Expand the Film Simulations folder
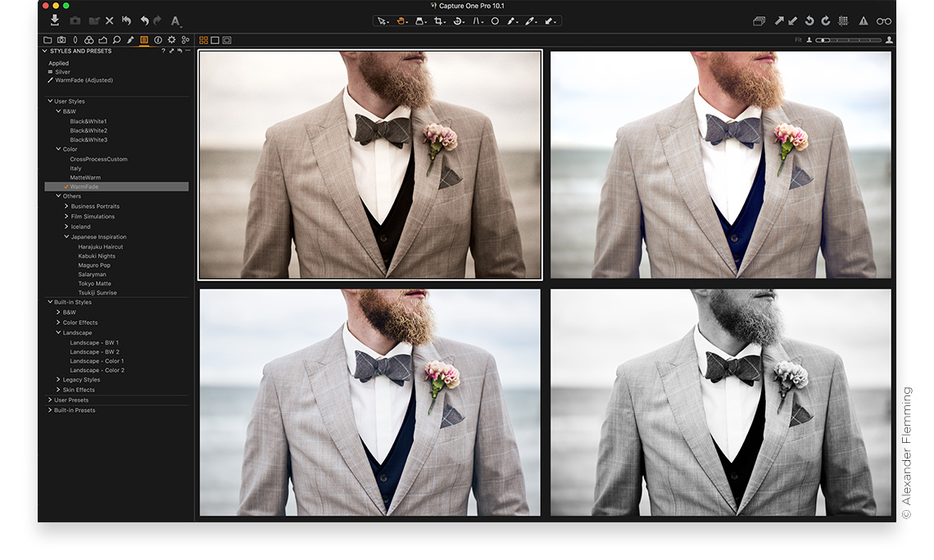Viewport: 934px width, 560px height. tap(68, 216)
